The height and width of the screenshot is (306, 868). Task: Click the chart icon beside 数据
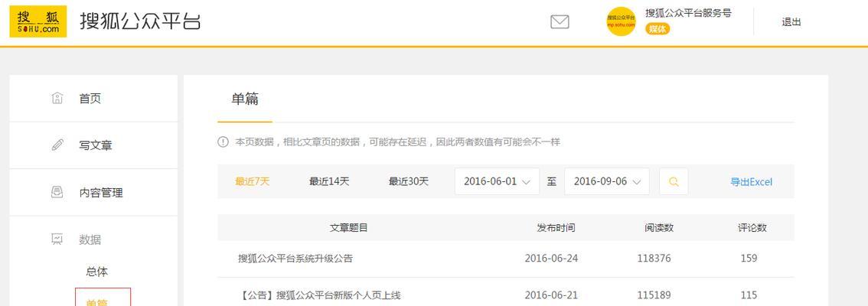pos(57,239)
